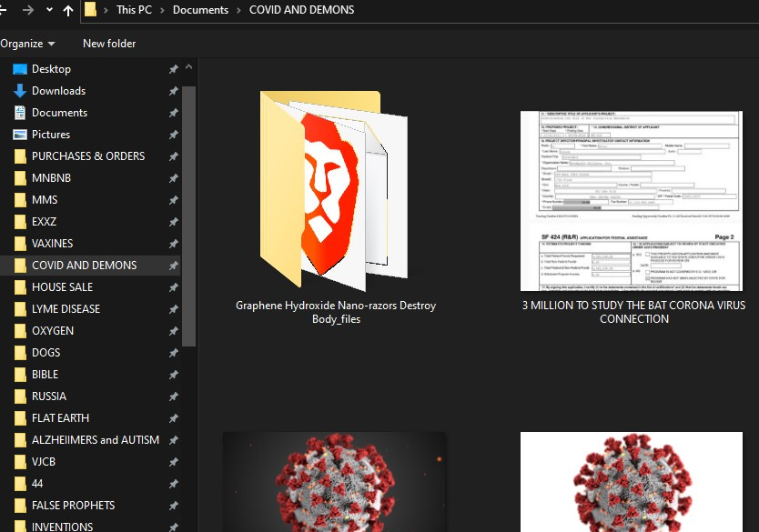Select LYME DISEASE folder in sidebar
The image size is (759, 532).
pos(90,309)
